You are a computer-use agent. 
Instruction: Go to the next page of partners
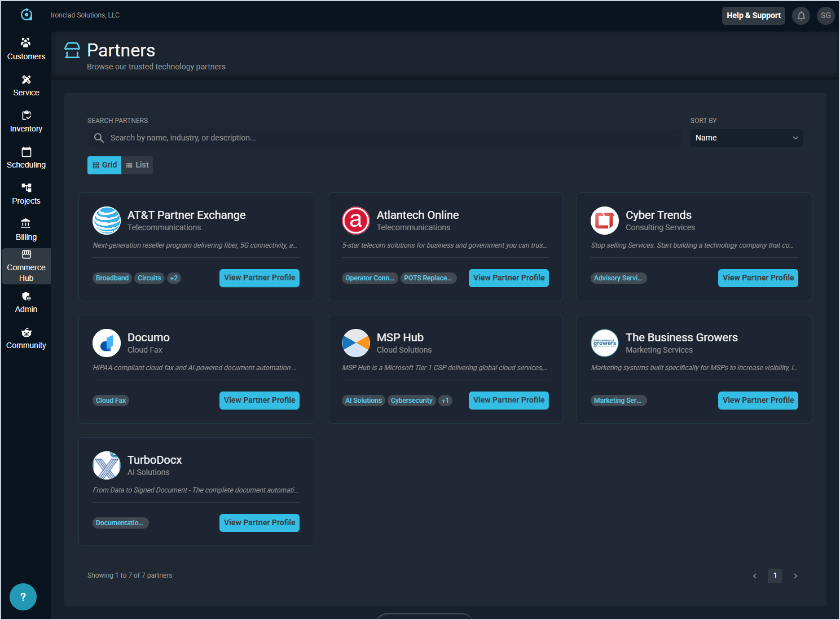click(x=795, y=576)
